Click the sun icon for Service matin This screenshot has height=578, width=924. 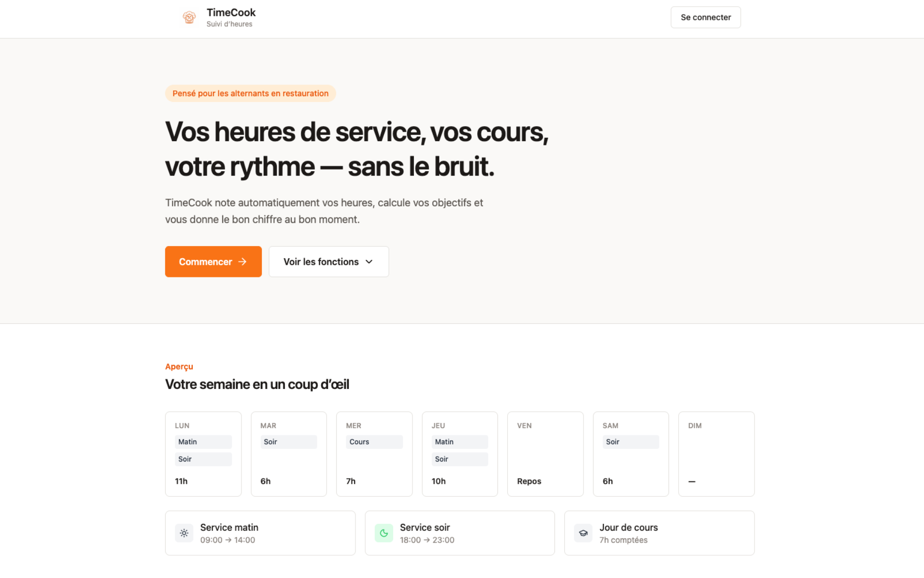tap(184, 533)
